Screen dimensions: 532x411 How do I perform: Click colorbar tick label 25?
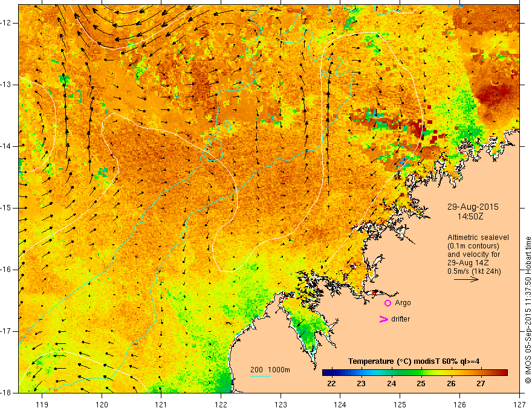point(421,384)
